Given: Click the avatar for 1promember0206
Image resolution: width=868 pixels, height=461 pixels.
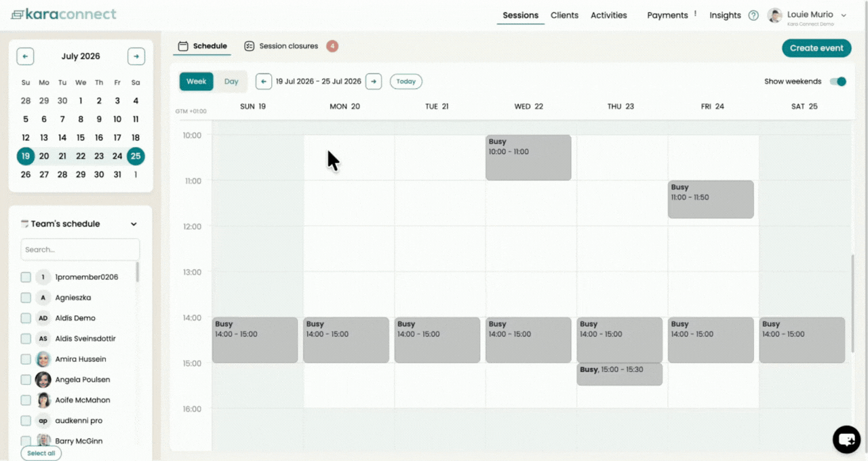Looking at the screenshot, I should [43, 277].
